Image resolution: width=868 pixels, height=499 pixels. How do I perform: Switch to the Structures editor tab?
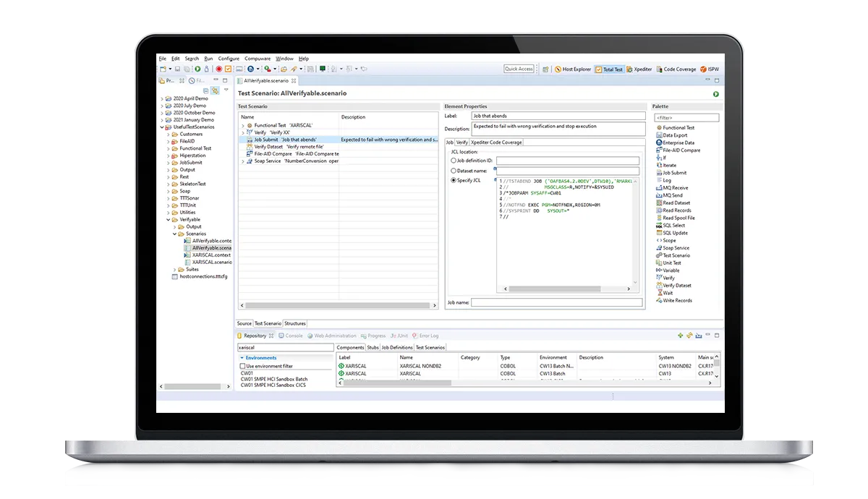point(295,324)
